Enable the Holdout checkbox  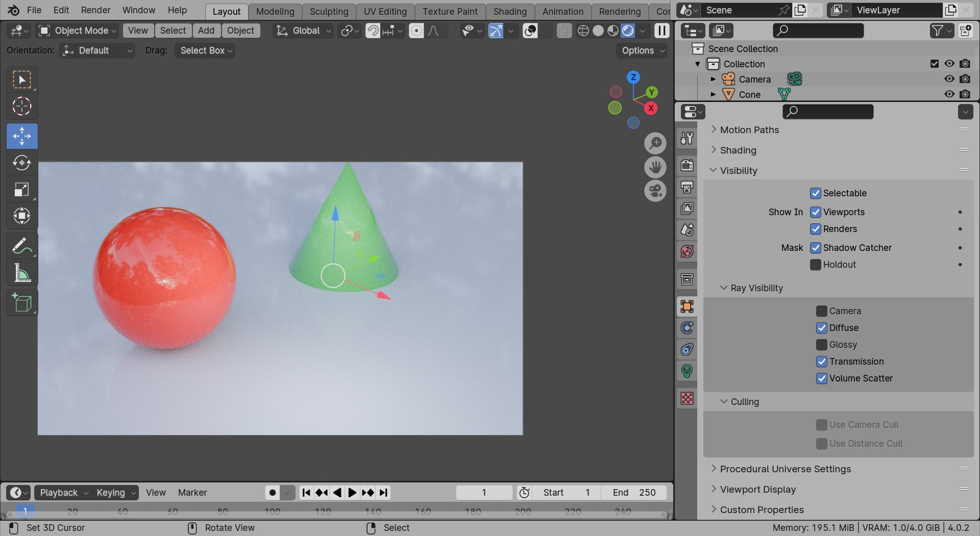[x=816, y=265]
